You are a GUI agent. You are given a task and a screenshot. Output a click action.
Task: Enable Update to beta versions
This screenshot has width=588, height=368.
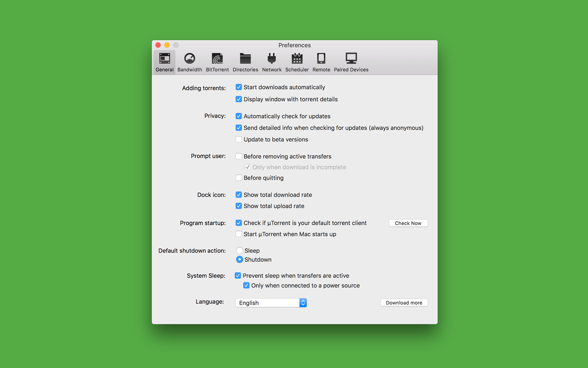pos(239,139)
